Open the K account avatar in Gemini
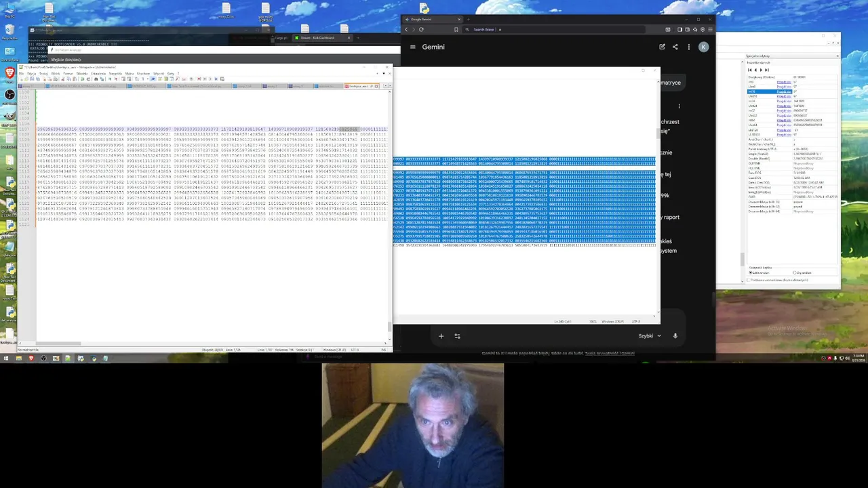Screen dimensions: 868x488 (703, 47)
